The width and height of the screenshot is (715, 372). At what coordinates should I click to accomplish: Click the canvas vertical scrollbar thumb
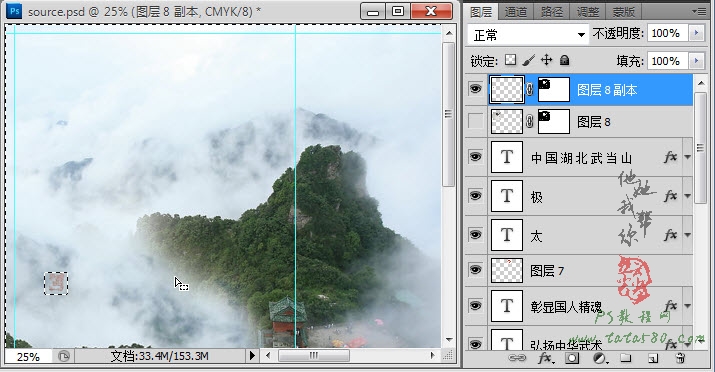[x=449, y=114]
